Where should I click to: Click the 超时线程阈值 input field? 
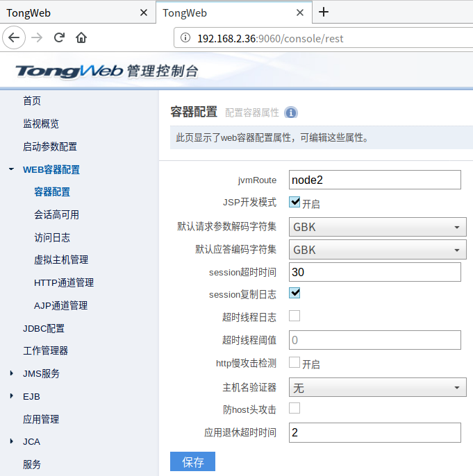coord(375,340)
